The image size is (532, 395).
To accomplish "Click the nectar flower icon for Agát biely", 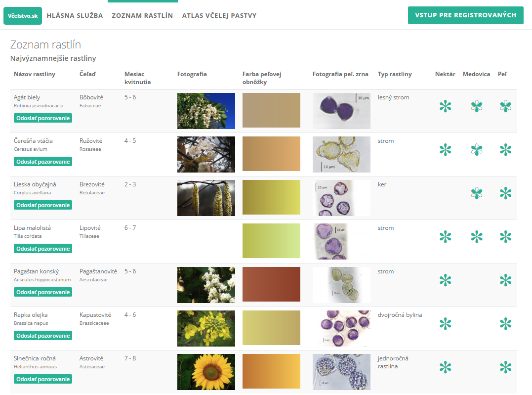I will click(x=445, y=106).
